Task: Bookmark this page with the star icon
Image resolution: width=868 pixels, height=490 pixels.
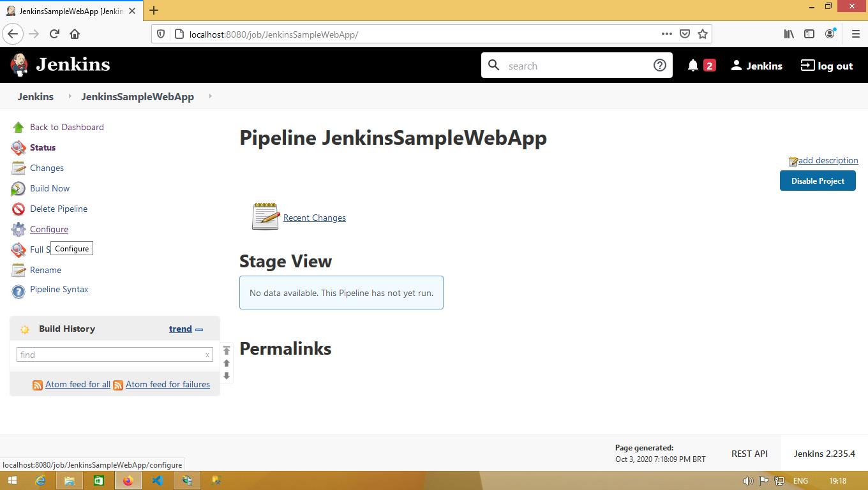Action: [x=702, y=34]
